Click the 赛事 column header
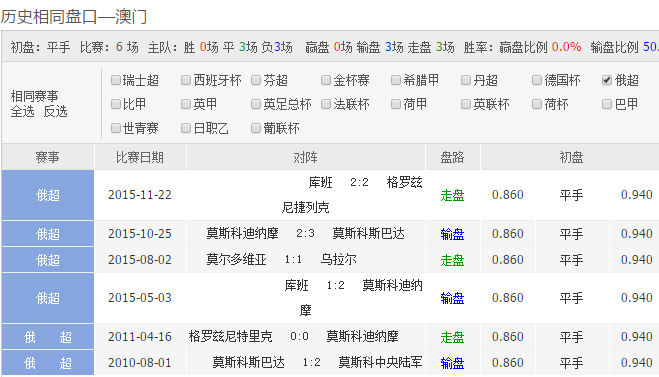 (47, 157)
